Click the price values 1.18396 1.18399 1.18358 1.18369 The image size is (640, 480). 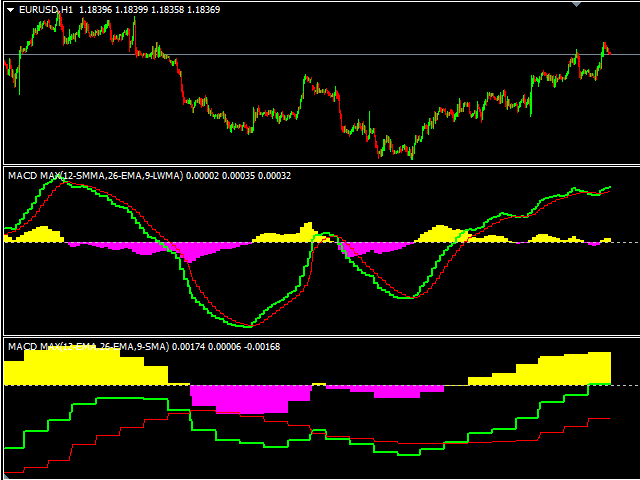click(149, 10)
